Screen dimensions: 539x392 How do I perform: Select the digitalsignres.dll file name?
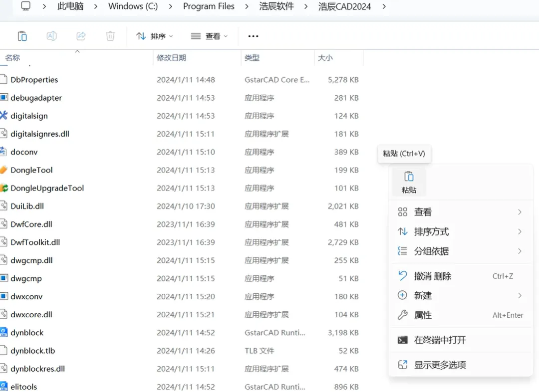coord(40,134)
